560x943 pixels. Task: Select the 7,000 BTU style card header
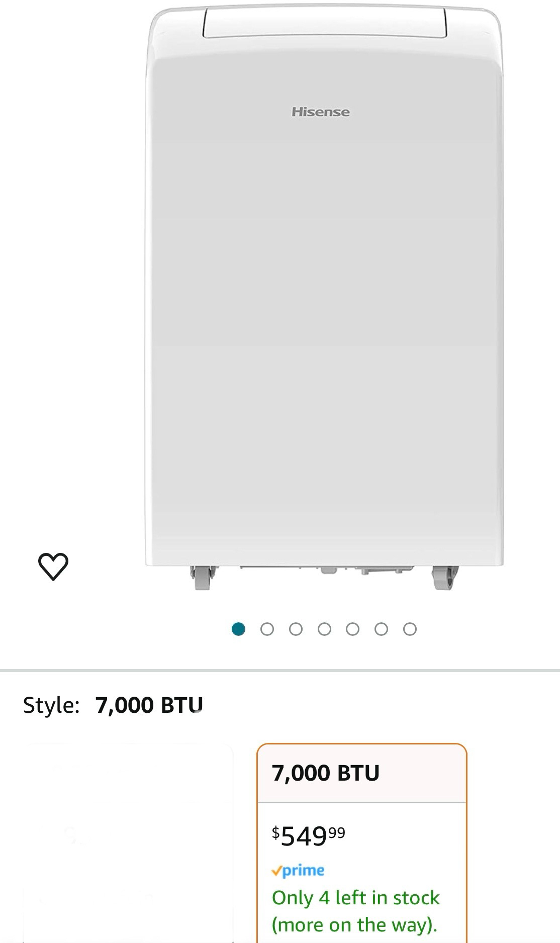click(362, 773)
